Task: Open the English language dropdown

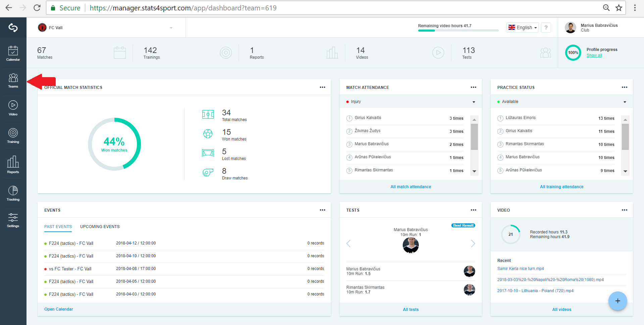Action: (523, 28)
